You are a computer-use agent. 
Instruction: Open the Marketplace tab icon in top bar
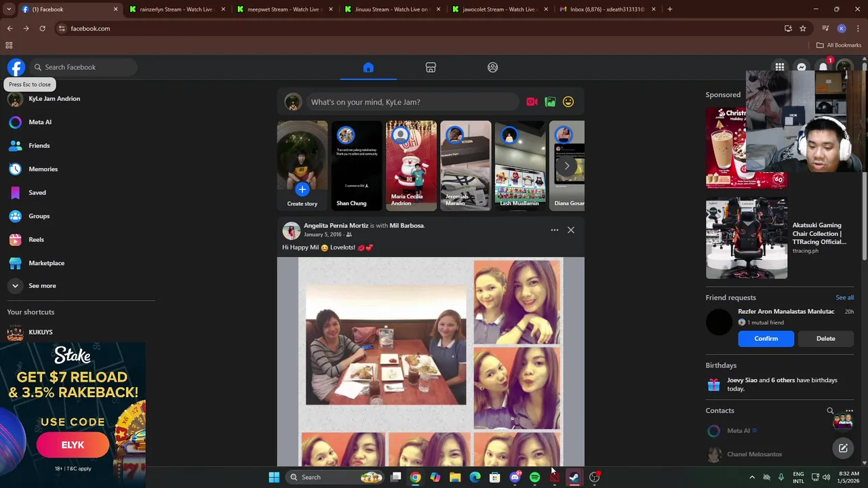coord(431,67)
